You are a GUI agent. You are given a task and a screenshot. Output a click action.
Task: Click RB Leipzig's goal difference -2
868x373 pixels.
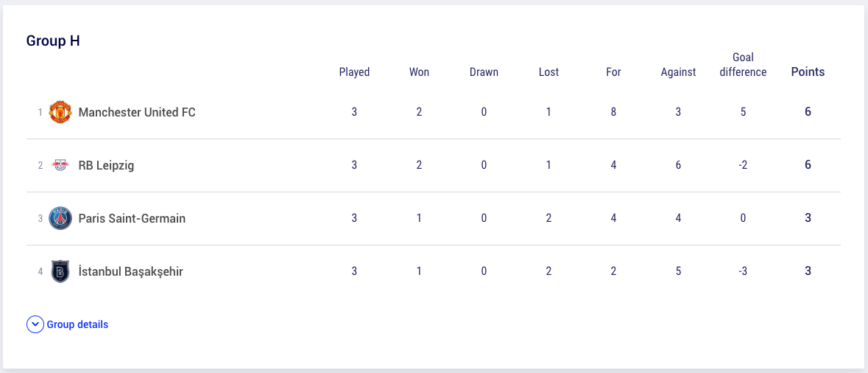click(x=743, y=165)
